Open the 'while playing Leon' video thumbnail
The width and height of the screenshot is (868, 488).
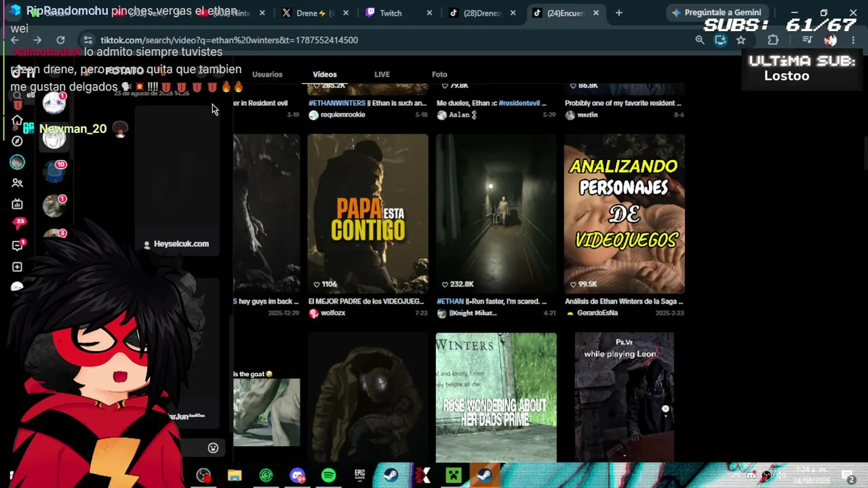point(624,397)
